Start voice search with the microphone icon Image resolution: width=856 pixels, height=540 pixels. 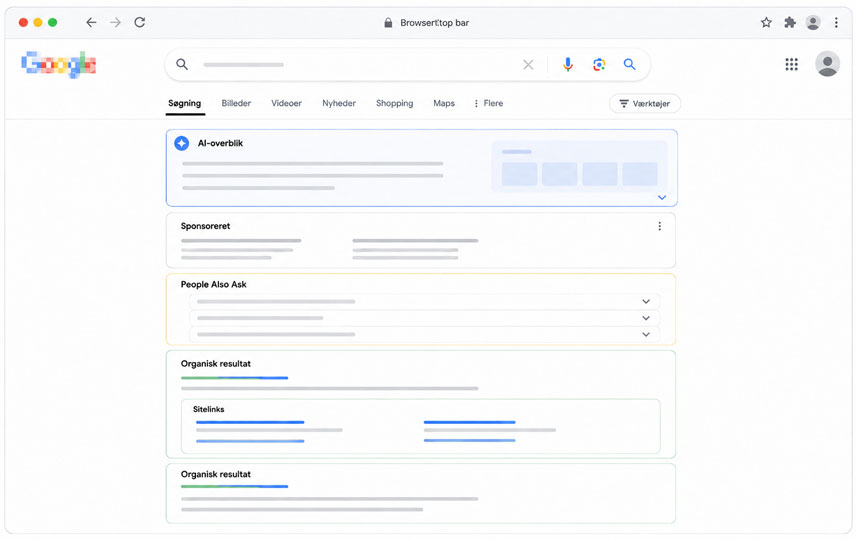point(568,64)
